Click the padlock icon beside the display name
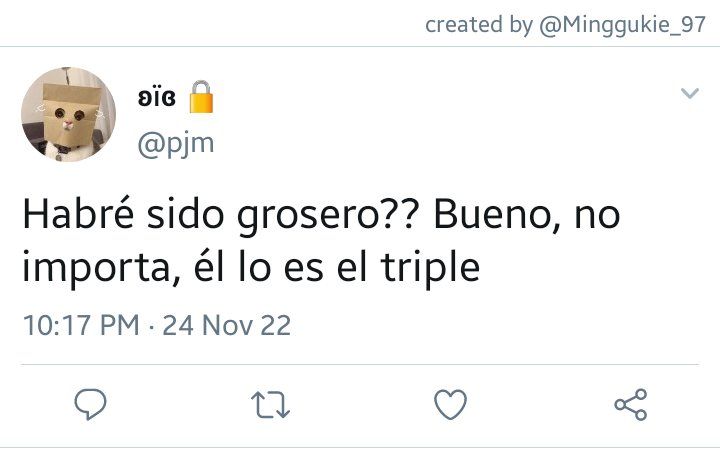This screenshot has width=720, height=459. (201, 97)
